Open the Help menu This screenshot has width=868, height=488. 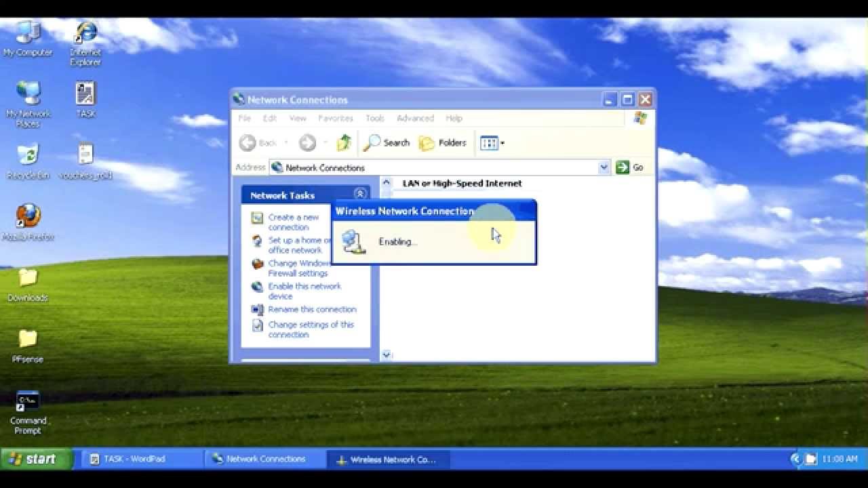click(454, 118)
